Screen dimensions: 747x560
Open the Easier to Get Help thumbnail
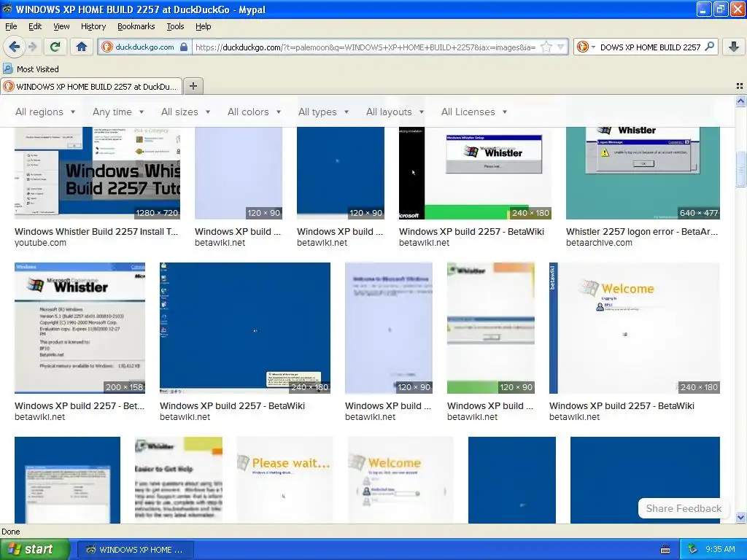tap(178, 480)
